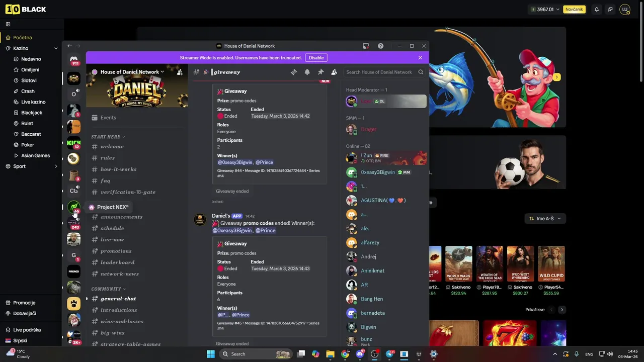Viewport: 644px width, 362px height.
Task: Toggle member list icon in Discord header
Action: 334,72
